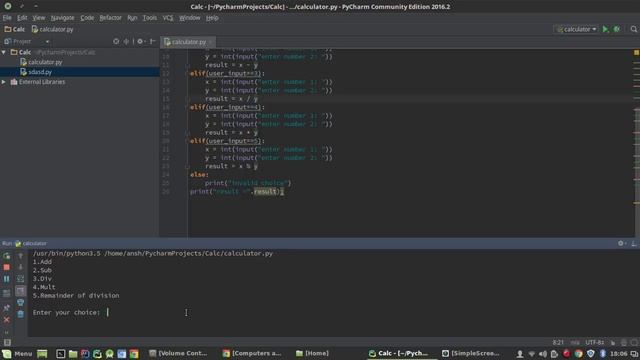The width and height of the screenshot is (640, 360).
Task: Close the Run tab with red X
Action: 7,320
